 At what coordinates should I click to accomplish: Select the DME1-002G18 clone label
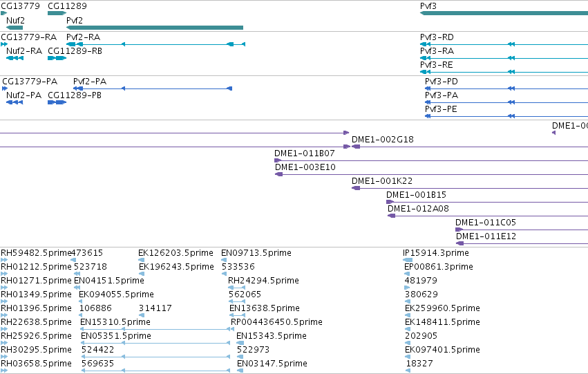click(383, 140)
